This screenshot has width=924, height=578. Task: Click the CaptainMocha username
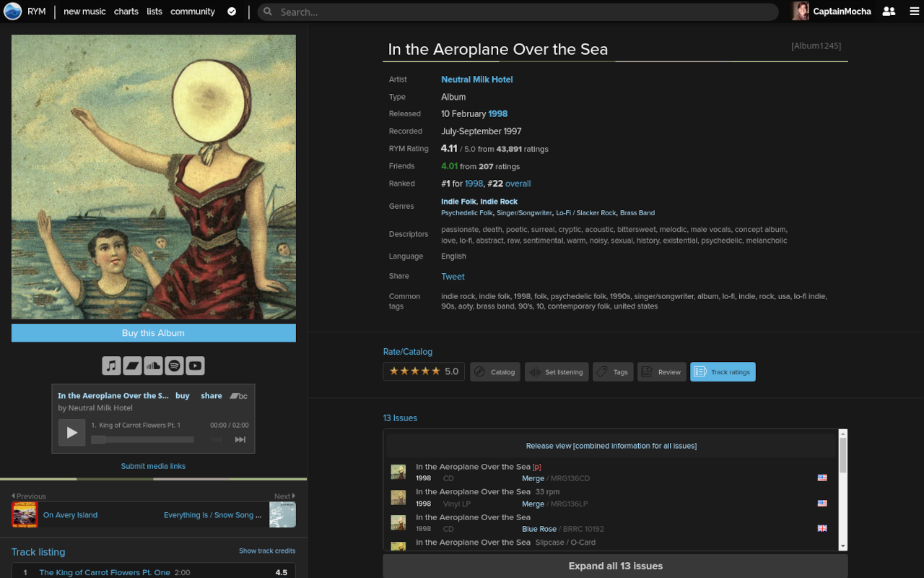point(842,12)
